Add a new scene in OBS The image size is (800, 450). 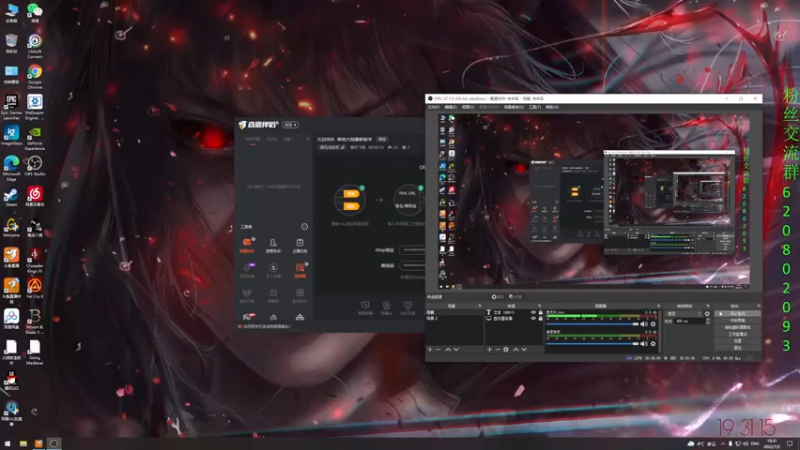tap(430, 349)
